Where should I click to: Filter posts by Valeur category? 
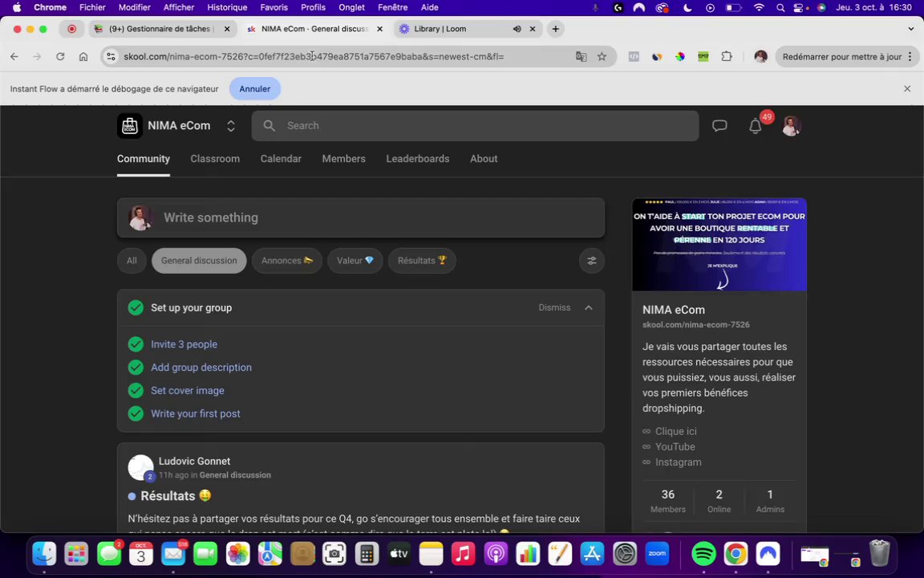coord(355,261)
